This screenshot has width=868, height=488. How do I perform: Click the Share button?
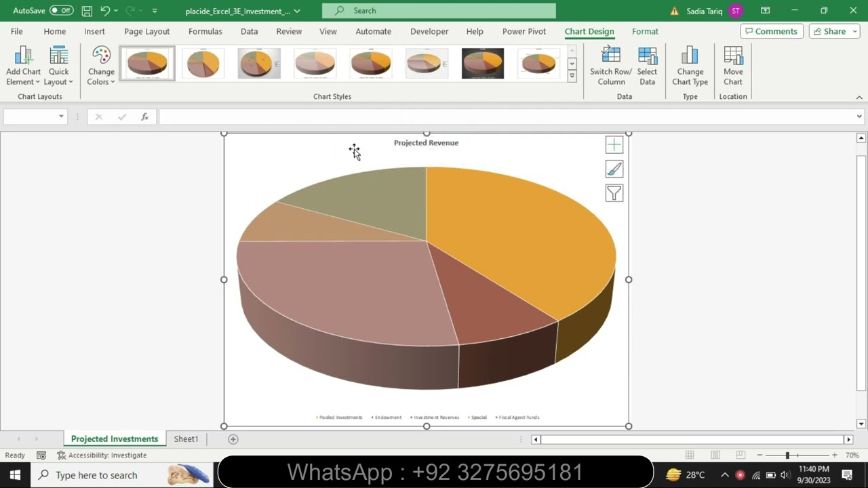[x=834, y=31]
